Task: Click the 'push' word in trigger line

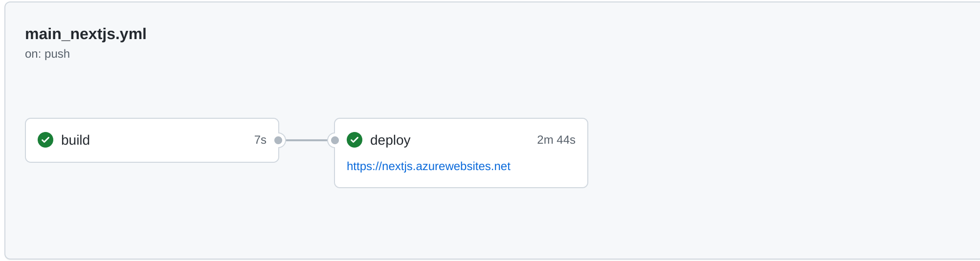Action: 57,54
